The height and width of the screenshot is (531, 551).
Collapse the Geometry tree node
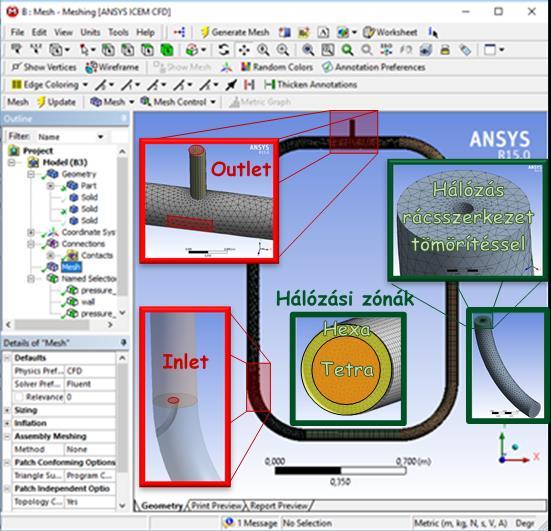tap(31, 174)
